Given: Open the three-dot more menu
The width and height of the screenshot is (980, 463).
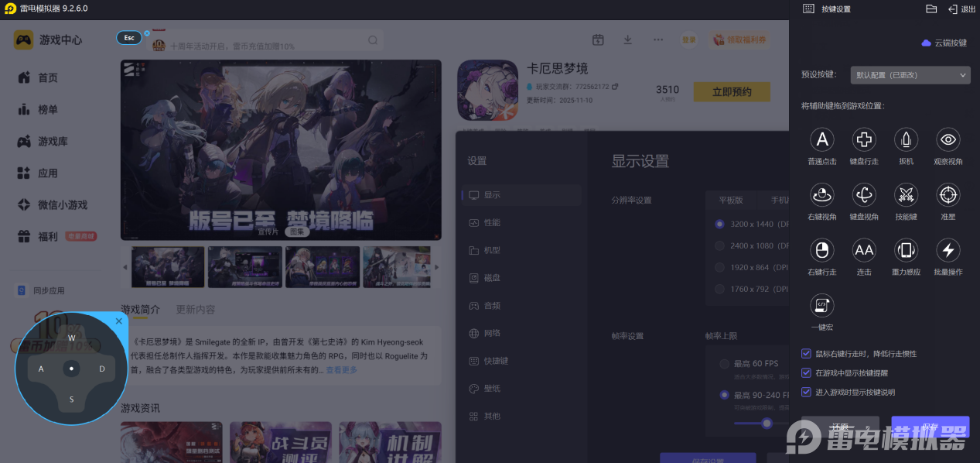Looking at the screenshot, I should (x=658, y=39).
